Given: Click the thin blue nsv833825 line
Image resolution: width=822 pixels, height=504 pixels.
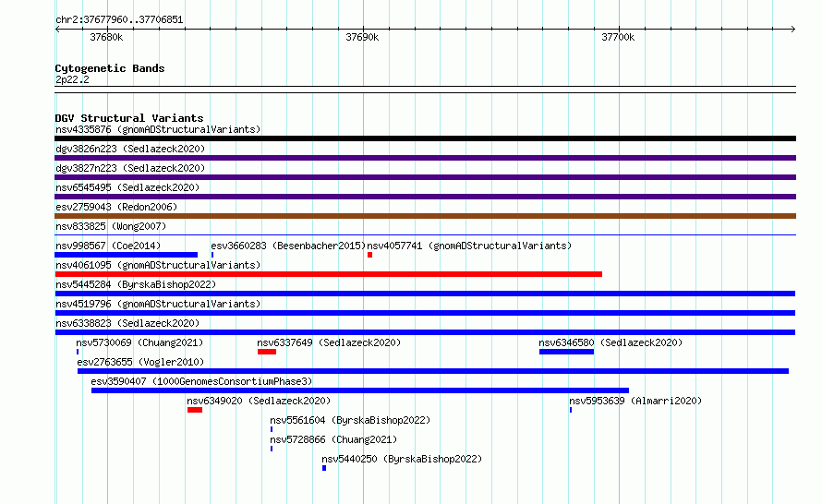Looking at the screenshot, I should pos(425,234).
